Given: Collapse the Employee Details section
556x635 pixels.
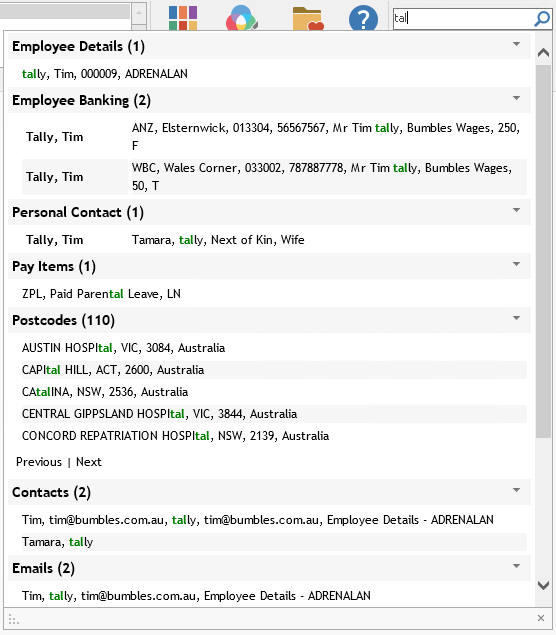Looking at the screenshot, I should point(516,44).
